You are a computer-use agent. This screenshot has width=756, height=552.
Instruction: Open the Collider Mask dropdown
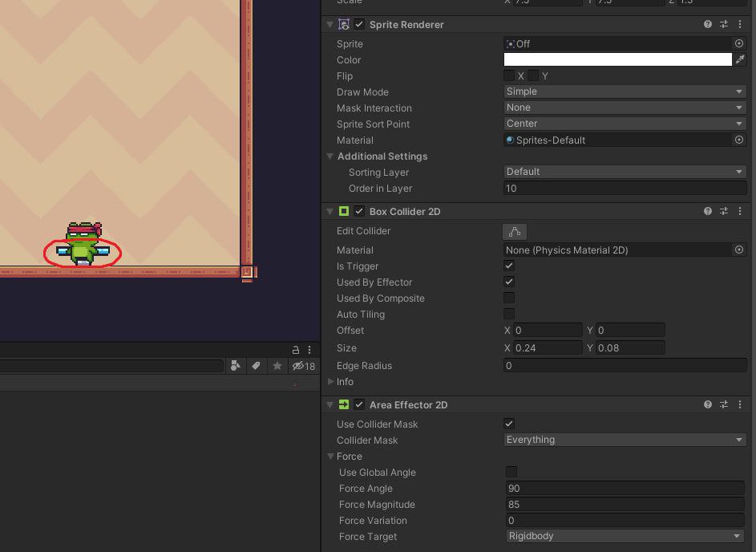625,440
